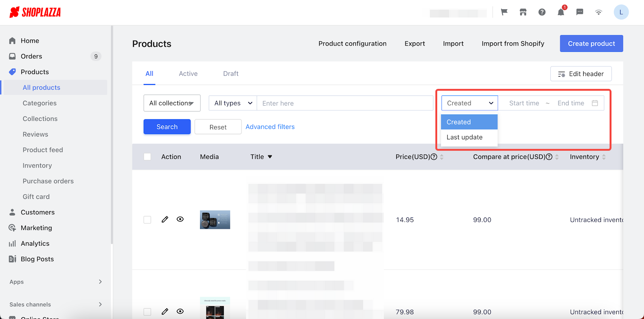Choose Last update option in dropdown list
Screen dimensions: 644x319
click(x=469, y=137)
